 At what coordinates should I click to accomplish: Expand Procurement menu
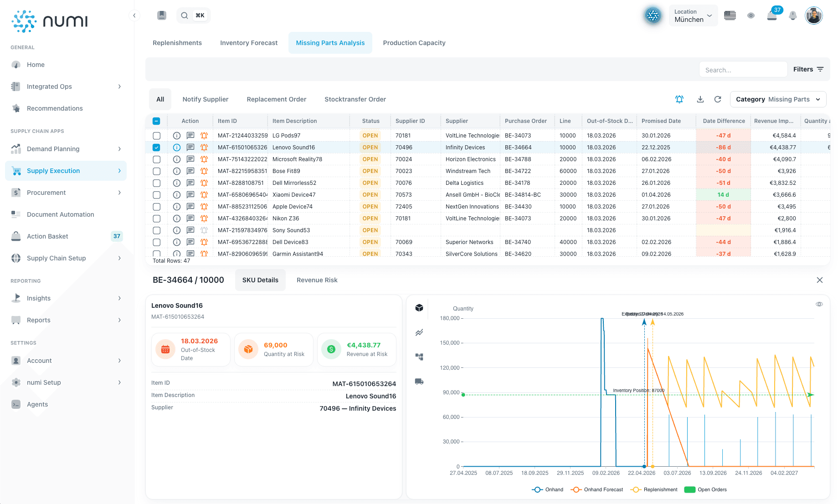(67, 193)
